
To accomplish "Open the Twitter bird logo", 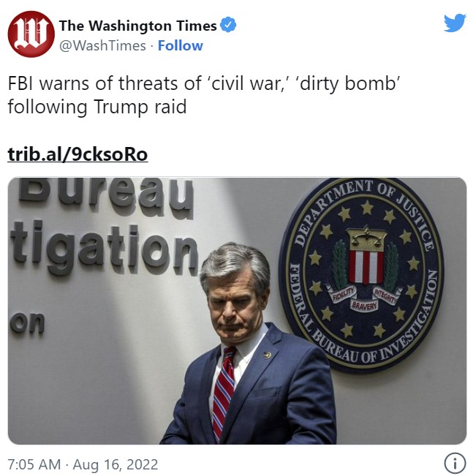I will [x=455, y=23].
